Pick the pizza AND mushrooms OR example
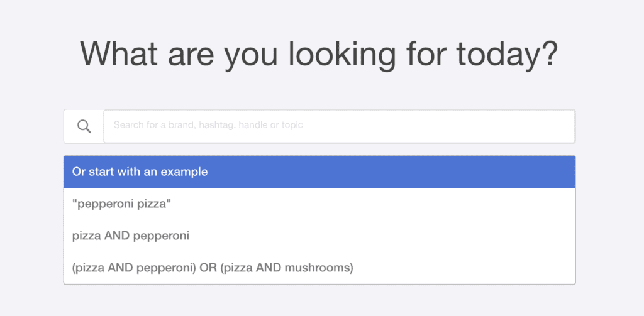This screenshot has height=316, width=644. click(x=213, y=268)
